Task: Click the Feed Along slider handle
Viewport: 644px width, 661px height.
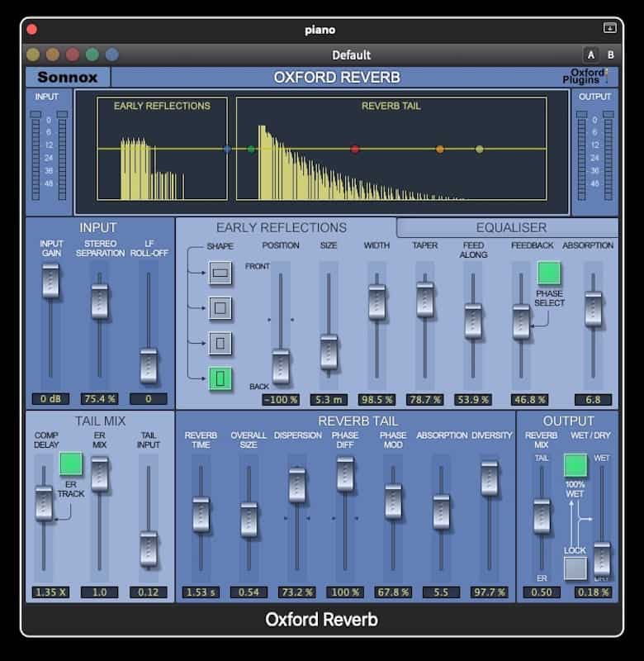Action: tap(473, 321)
